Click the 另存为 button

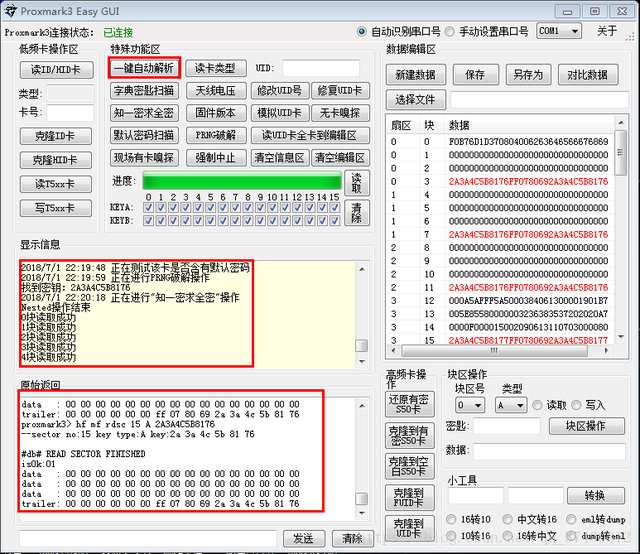(x=528, y=75)
